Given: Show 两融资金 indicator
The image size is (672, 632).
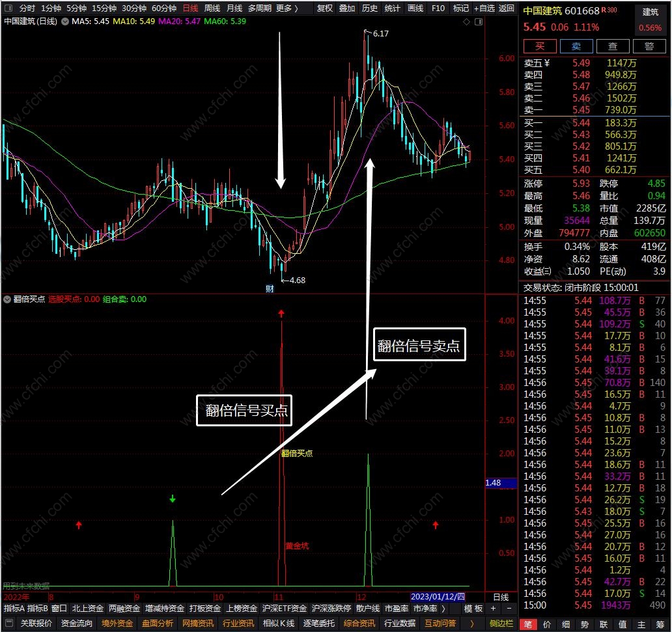Looking at the screenshot, I should [x=124, y=609].
